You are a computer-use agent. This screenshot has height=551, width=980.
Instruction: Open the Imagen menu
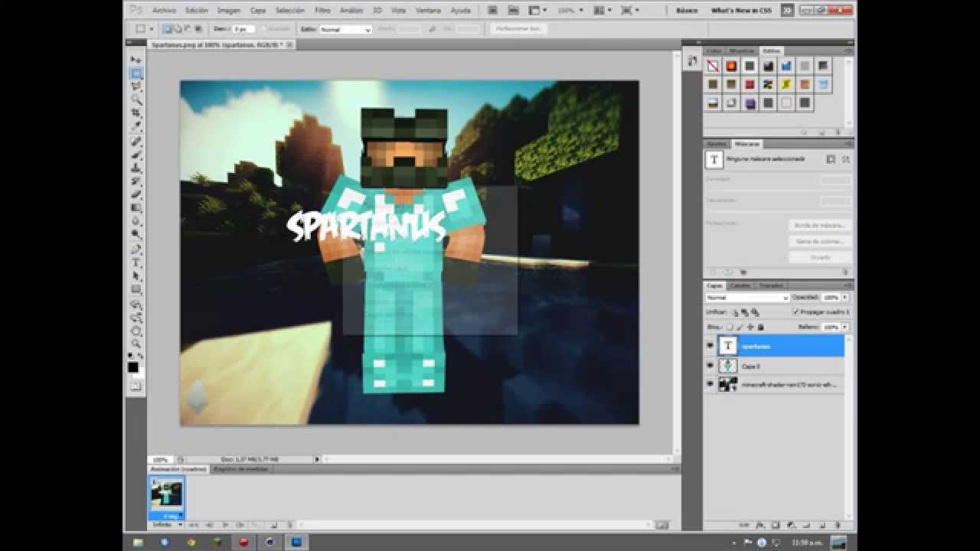228,11
